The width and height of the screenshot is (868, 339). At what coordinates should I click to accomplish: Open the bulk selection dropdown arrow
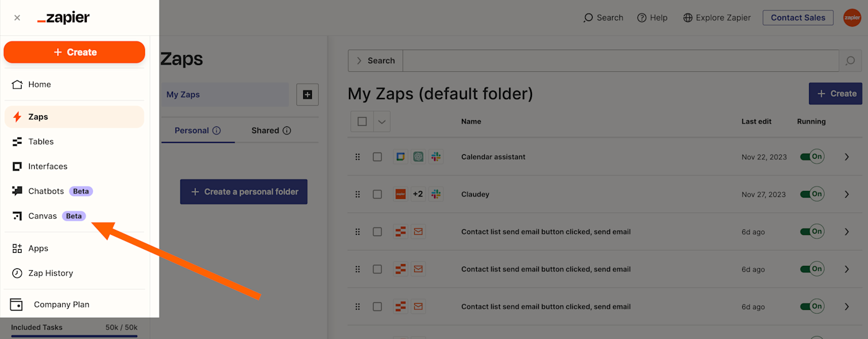click(382, 121)
